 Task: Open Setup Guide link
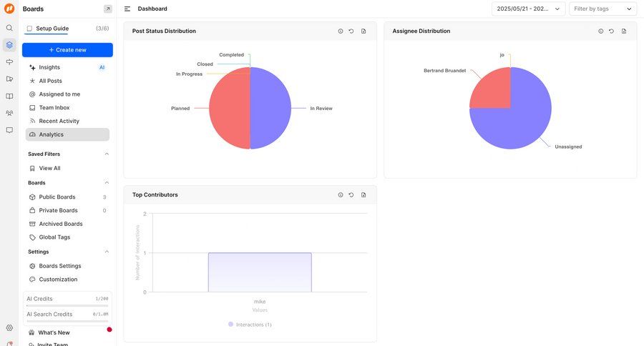[52, 29]
